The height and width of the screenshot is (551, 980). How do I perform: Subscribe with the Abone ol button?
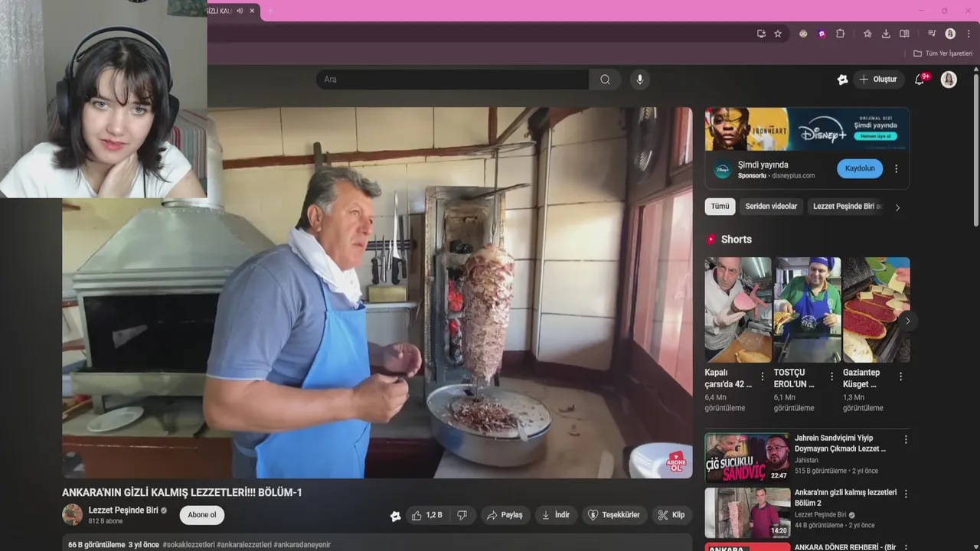click(202, 515)
